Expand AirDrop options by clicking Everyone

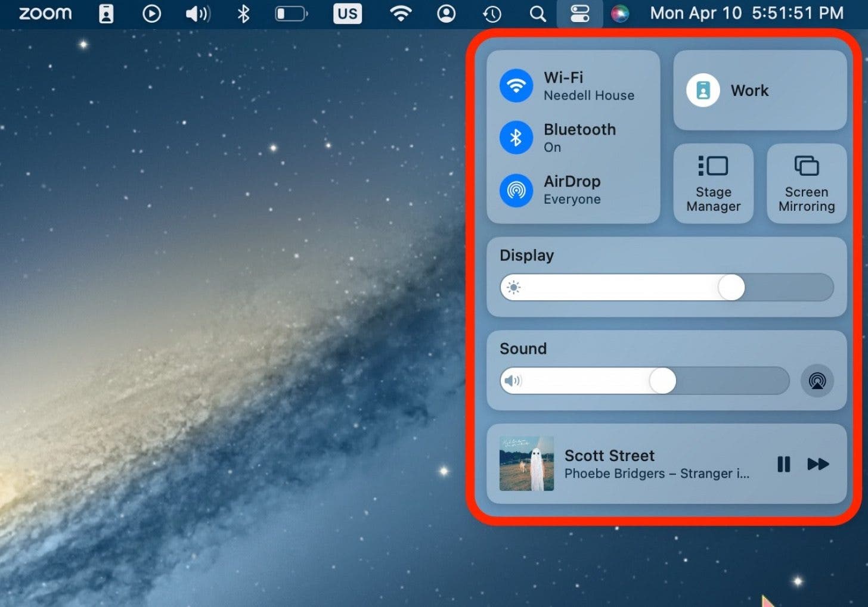tap(572, 199)
